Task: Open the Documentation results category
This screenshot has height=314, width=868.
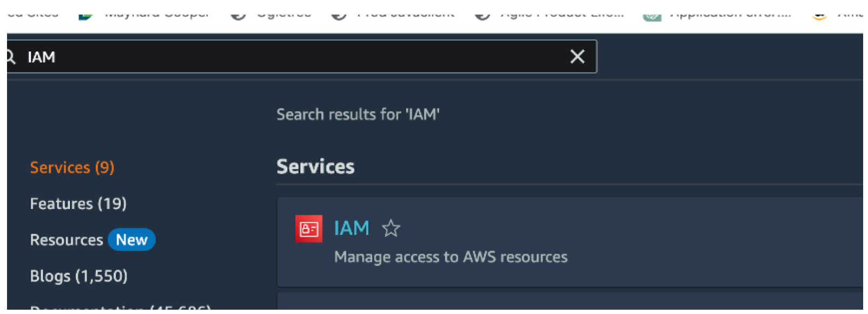Action: tap(120, 308)
